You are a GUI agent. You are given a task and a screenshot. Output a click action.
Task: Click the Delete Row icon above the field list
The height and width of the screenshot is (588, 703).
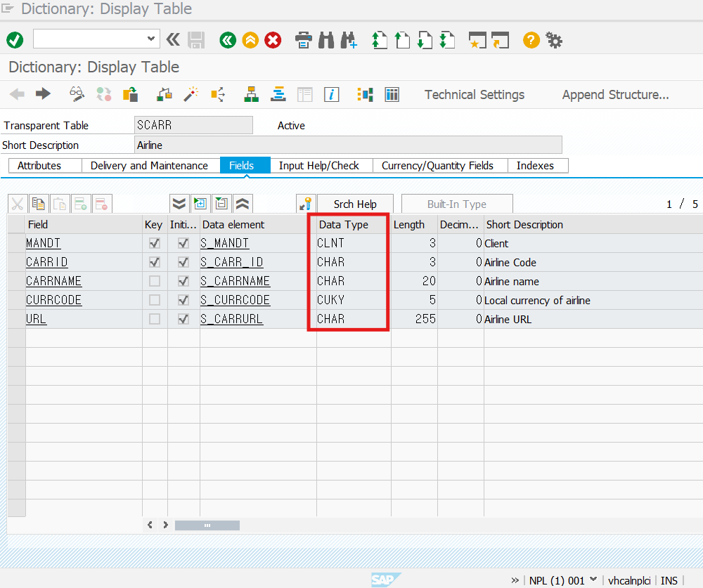(x=101, y=203)
